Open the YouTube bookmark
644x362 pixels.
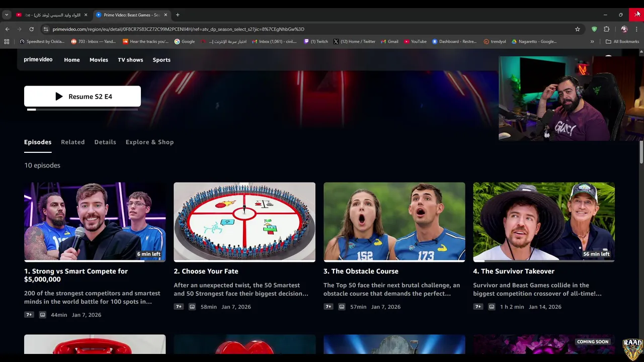[415, 42]
